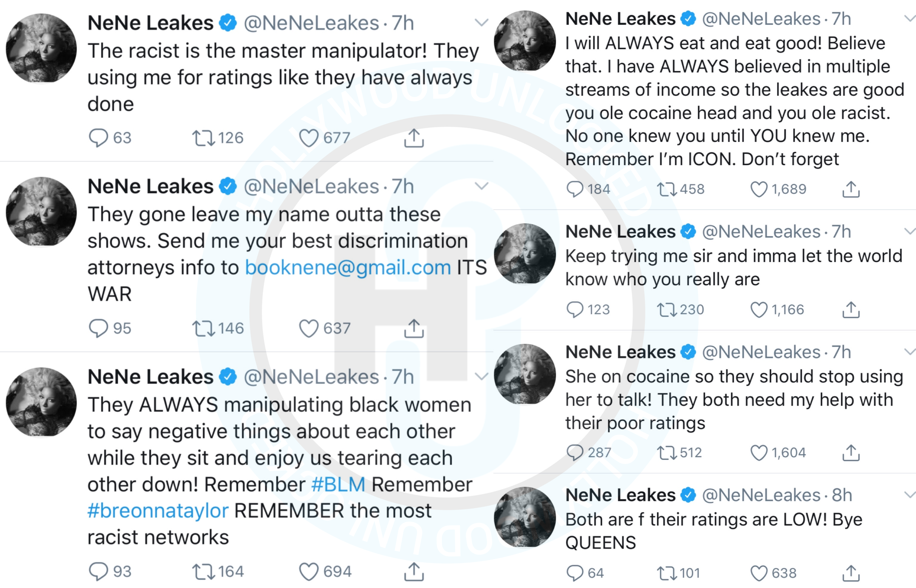Click the booknene@gmail.com email link
The width and height of the screenshot is (916, 588).
(348, 267)
